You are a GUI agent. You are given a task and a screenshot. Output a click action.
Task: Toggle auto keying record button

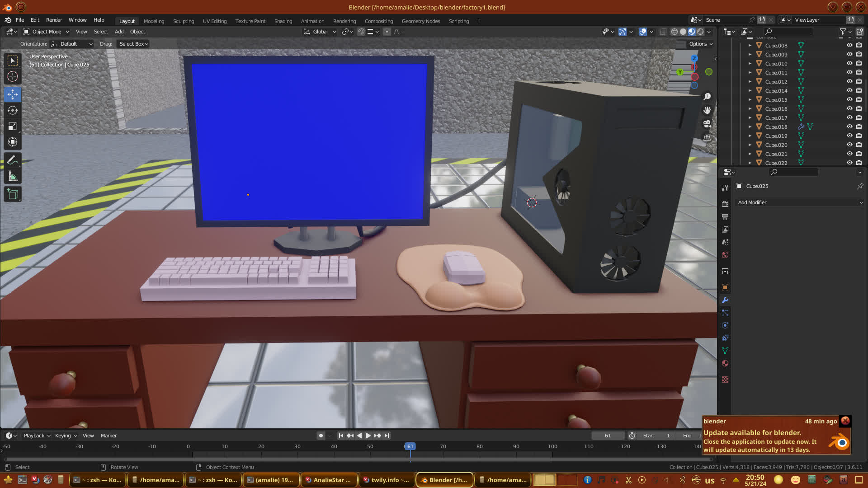coord(321,436)
